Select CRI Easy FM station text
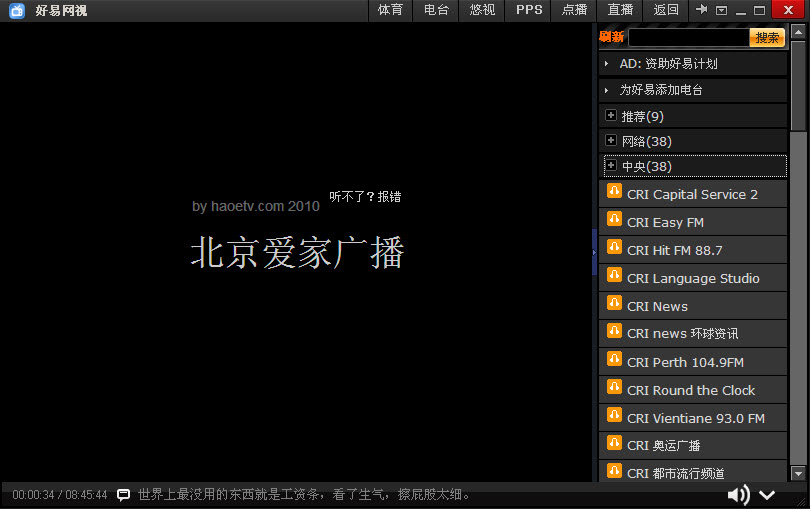The width and height of the screenshot is (810, 509). coord(665,223)
